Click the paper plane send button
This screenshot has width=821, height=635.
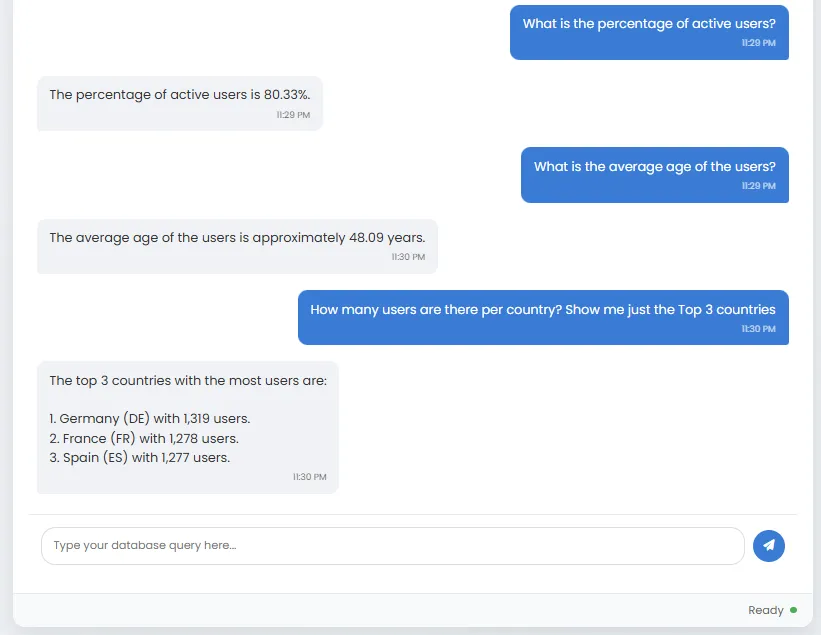768,545
